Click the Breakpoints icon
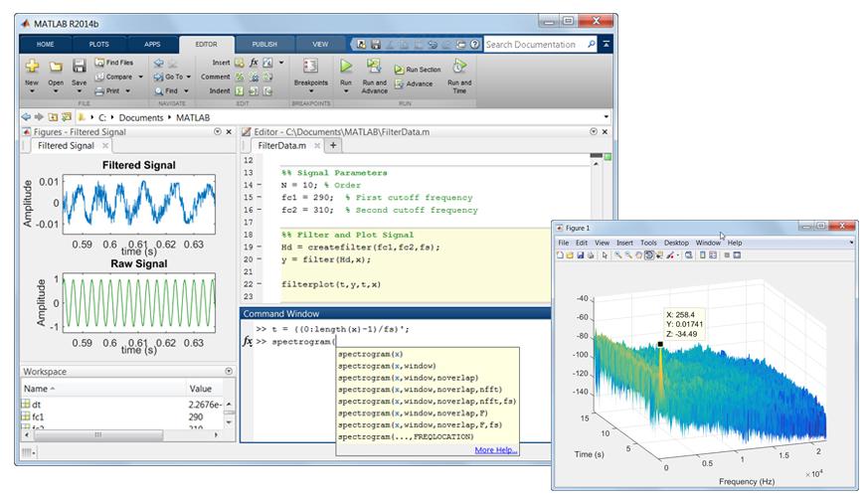Screen dimensions: 868x496 [310, 66]
